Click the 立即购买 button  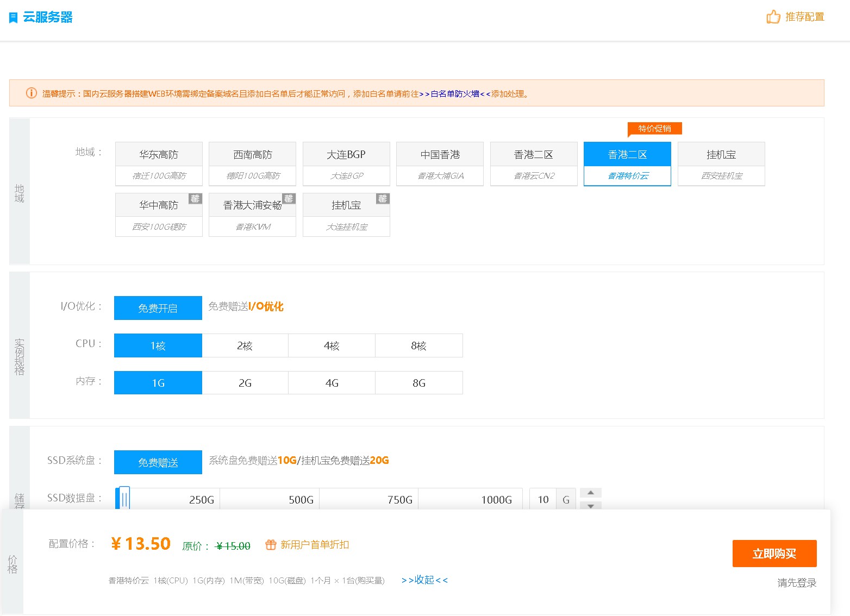pos(774,554)
